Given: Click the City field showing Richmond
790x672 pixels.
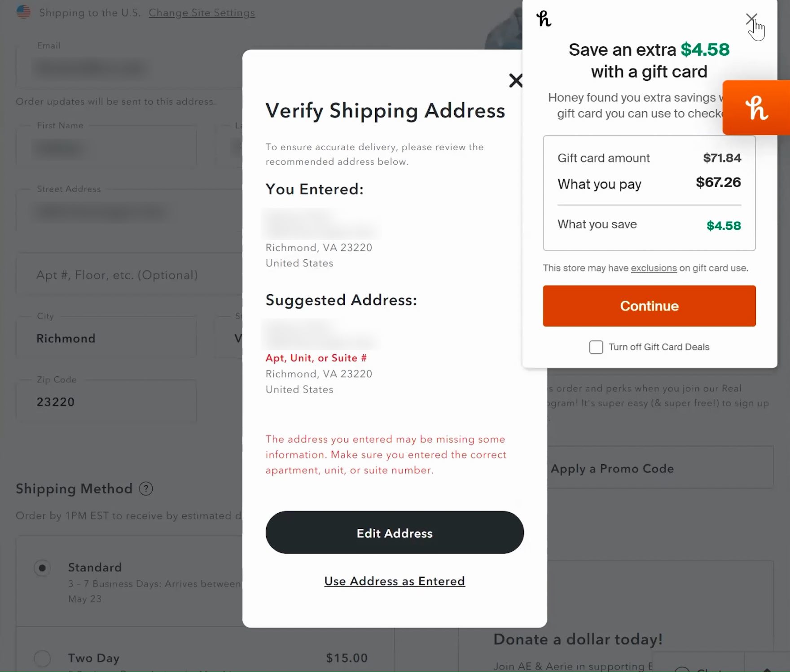Looking at the screenshot, I should [x=106, y=338].
